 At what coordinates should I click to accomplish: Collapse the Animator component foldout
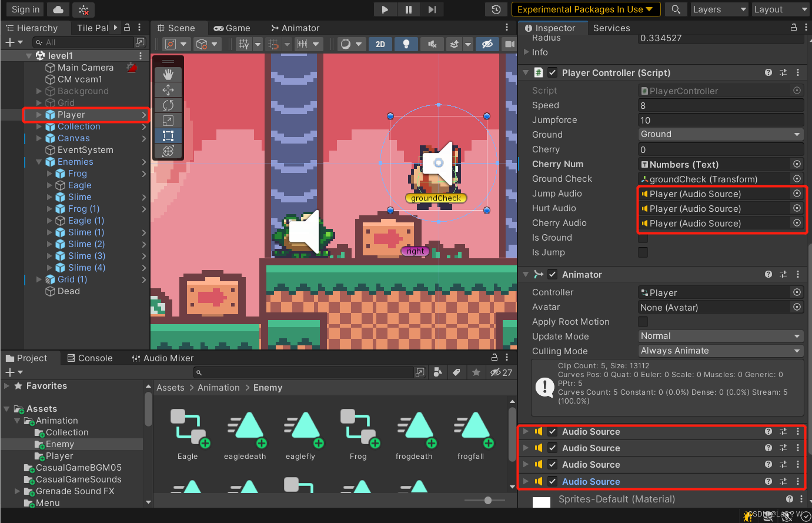click(x=526, y=274)
